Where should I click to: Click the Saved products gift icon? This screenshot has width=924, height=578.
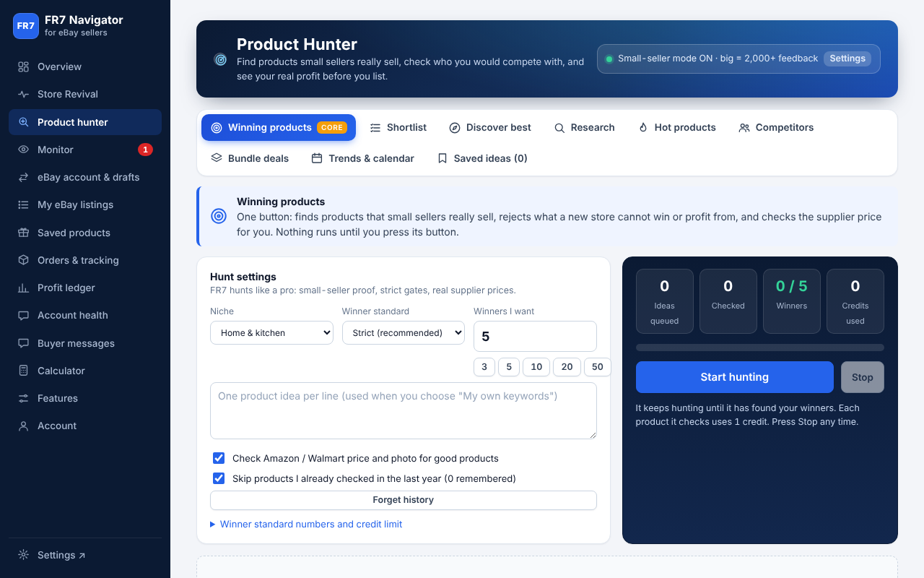(24, 233)
